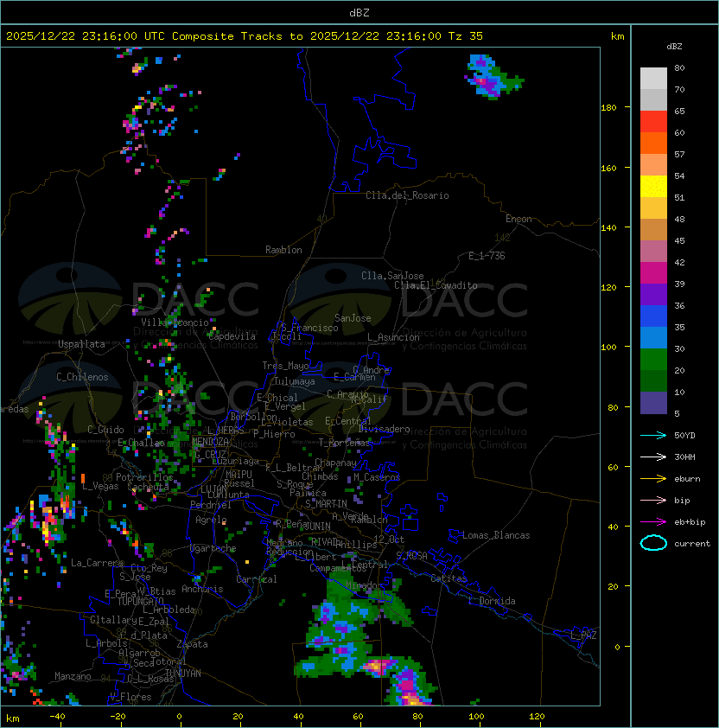
Task: Select the light blue 30–35 dBZ swatch
Action: click(653, 337)
